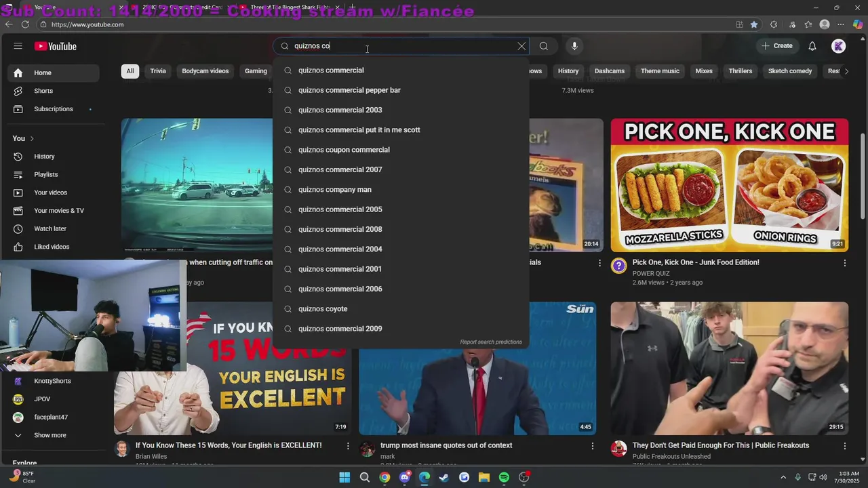This screenshot has height=488, width=868.
Task: Select the Thrillers filter chip
Action: click(741, 71)
